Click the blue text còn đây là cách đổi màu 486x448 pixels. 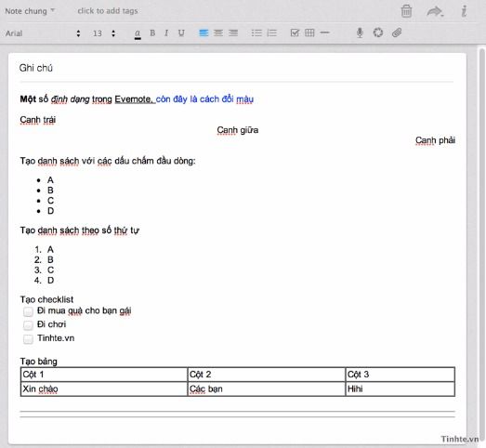point(204,99)
